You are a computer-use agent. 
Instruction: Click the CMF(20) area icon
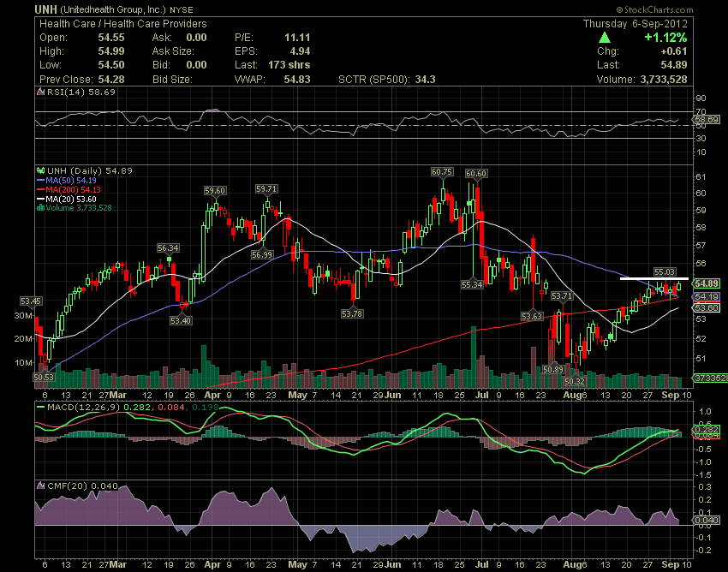click(41, 486)
